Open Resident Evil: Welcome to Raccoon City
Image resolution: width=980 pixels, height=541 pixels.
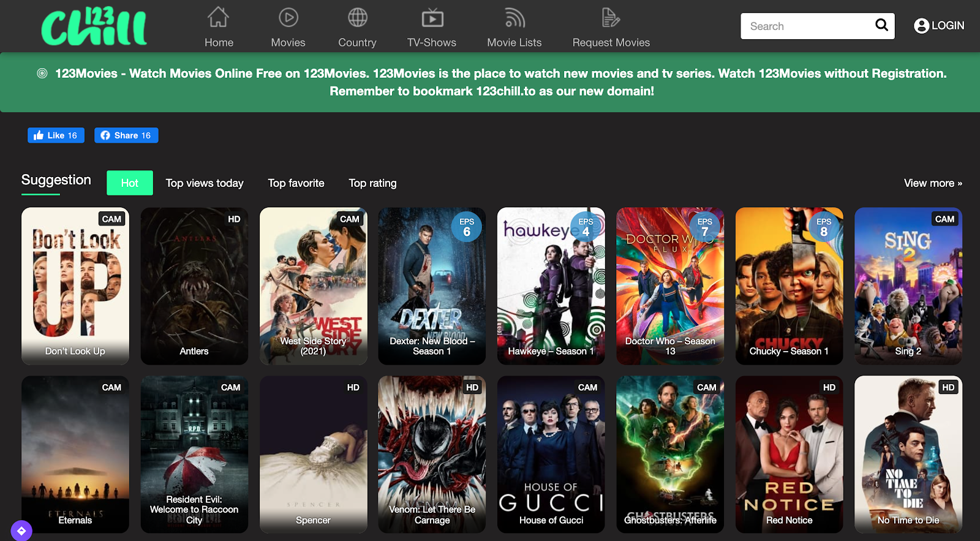194,455
